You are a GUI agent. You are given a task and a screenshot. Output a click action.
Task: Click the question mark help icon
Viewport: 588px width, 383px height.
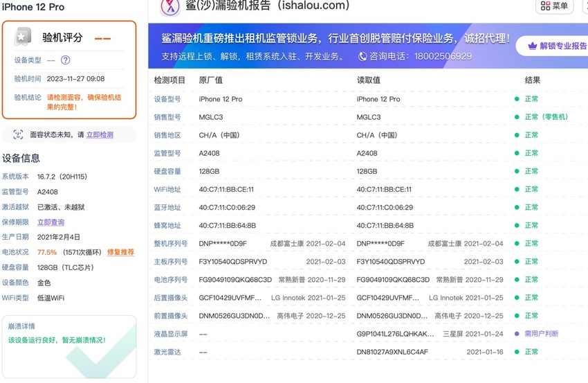65,60
